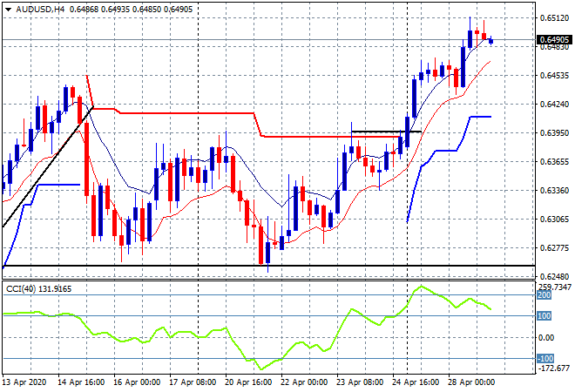Select the black diagonal trendline on left
Screen dimensions: 575x392
tap(48, 166)
